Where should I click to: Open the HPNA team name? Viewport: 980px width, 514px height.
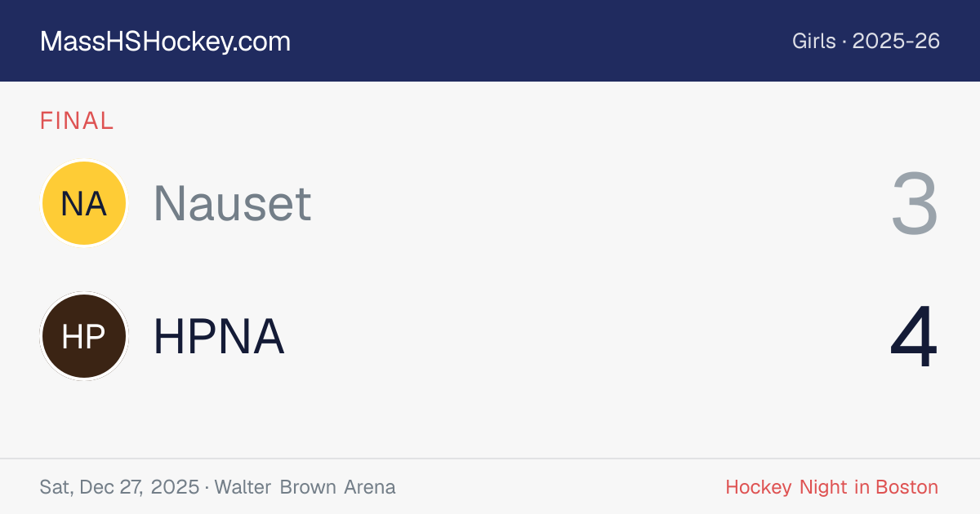coord(219,336)
